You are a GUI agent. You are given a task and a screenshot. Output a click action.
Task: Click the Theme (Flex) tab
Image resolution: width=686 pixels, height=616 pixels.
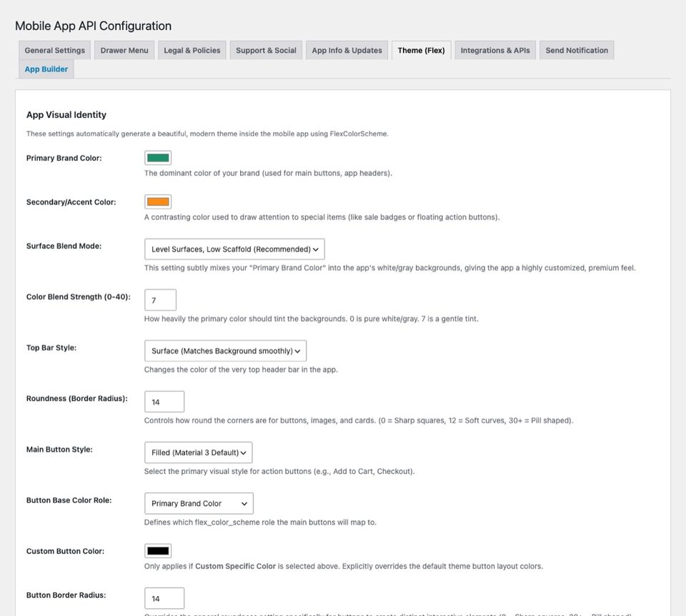(422, 50)
